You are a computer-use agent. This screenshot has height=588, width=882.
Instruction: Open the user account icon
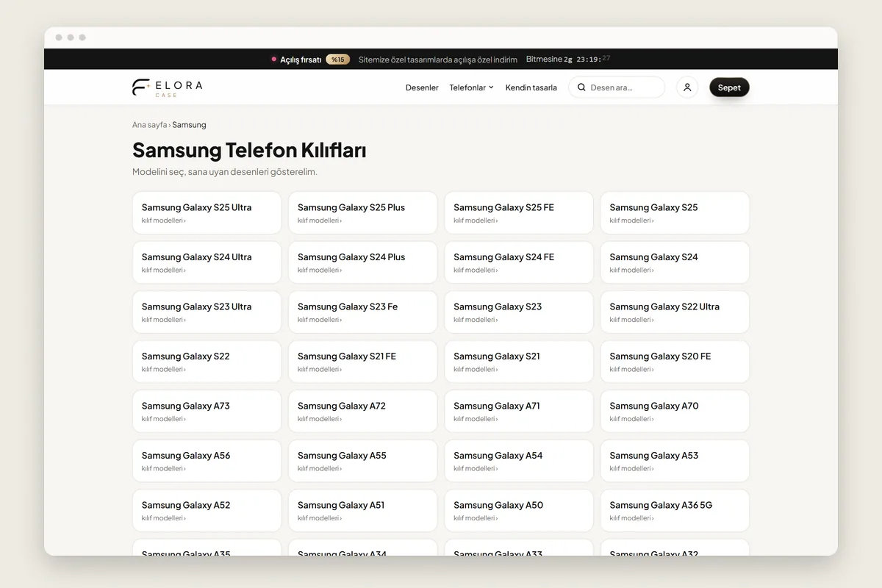(687, 87)
